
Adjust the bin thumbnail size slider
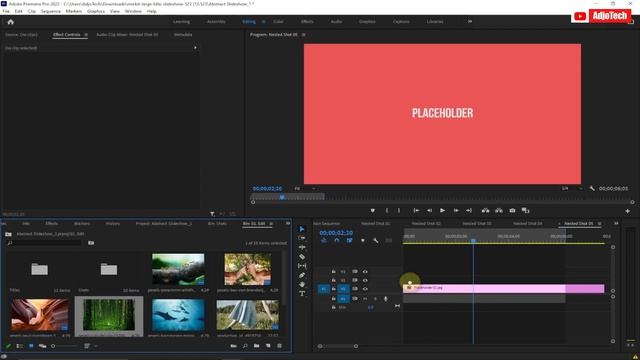click(64, 346)
